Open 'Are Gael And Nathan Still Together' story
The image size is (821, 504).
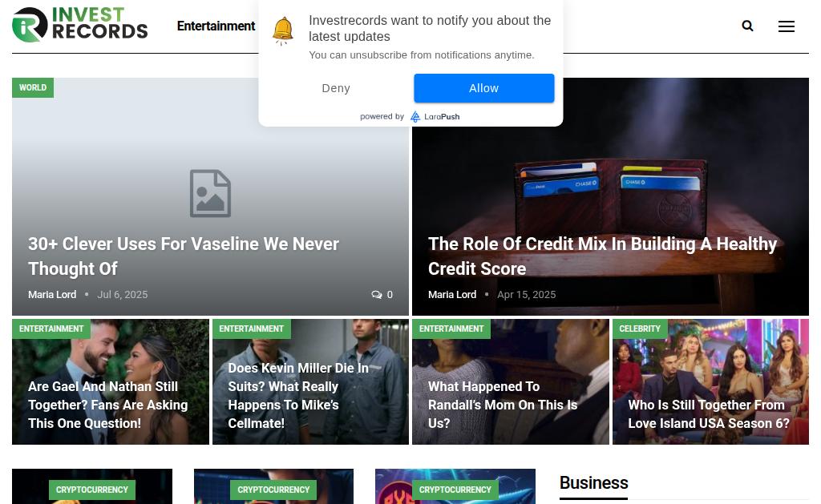tap(108, 405)
